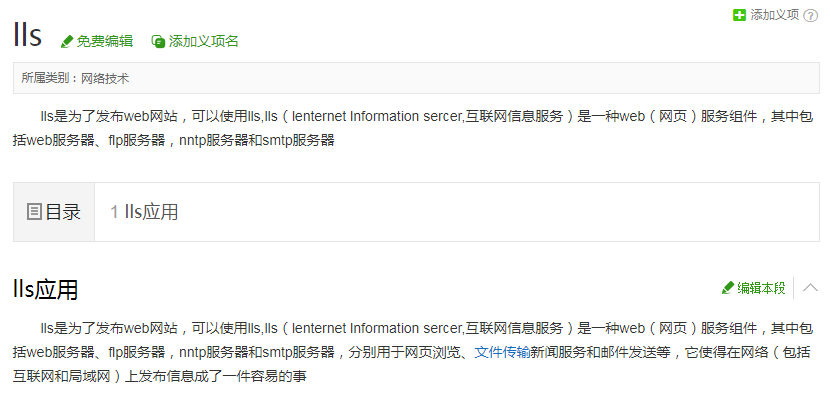831x402 pixels.
Task: Click the list icon beside 目录
Action: 34,212
